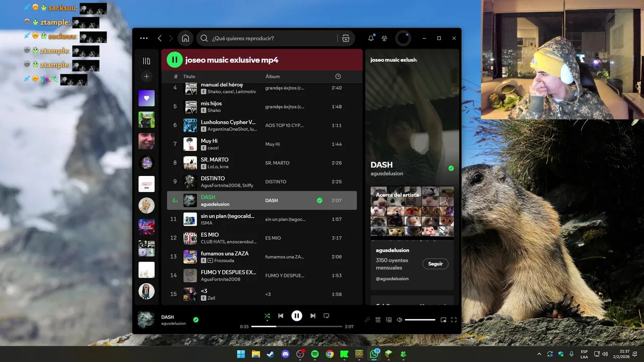
Task: Open the Browse icon in the search bar
Action: point(346,38)
